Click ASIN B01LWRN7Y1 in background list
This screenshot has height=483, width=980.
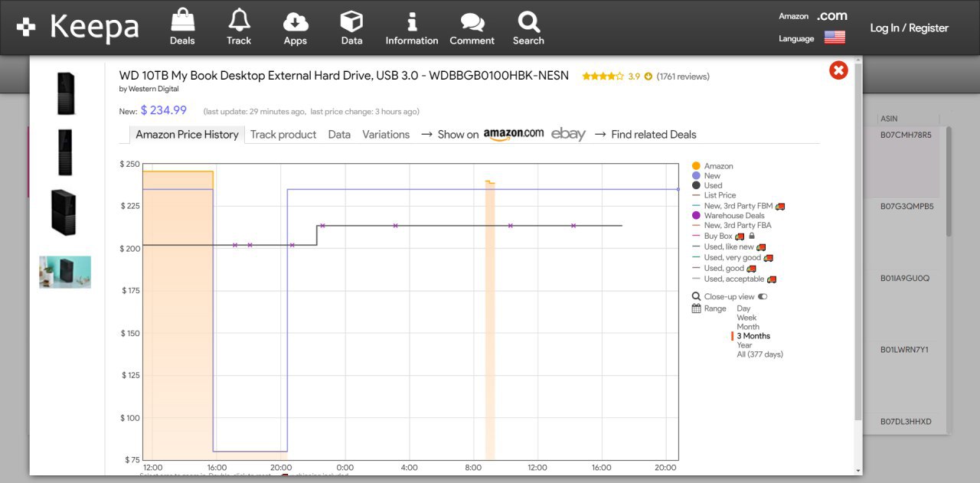click(x=904, y=350)
